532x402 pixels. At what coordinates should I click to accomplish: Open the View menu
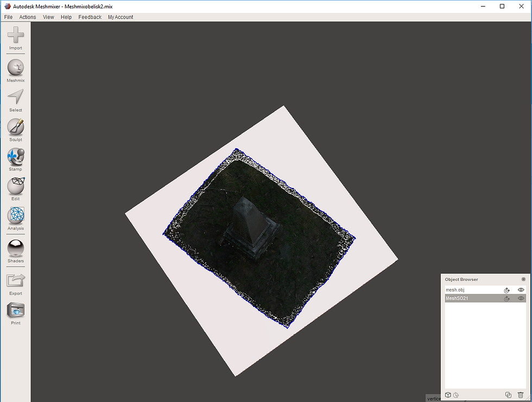coord(48,17)
